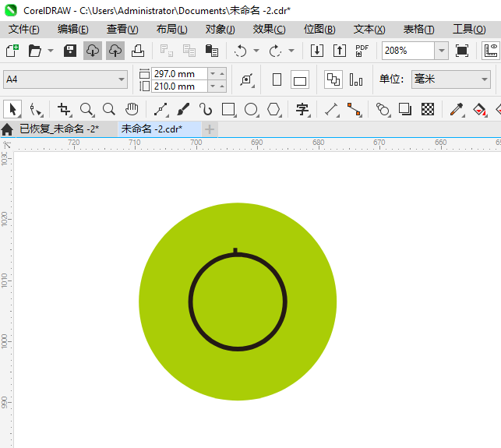Print the document with the printer icon
Viewport: 501px width, 448px height.
(138, 51)
